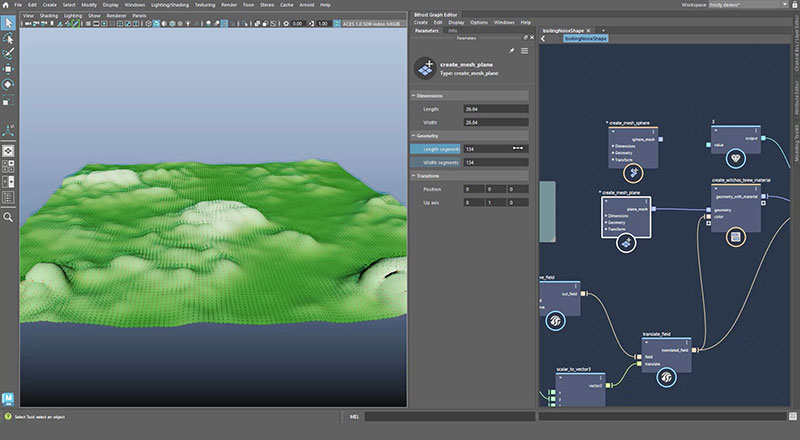
Task: Click the help icon in status line
Action: coord(8,417)
